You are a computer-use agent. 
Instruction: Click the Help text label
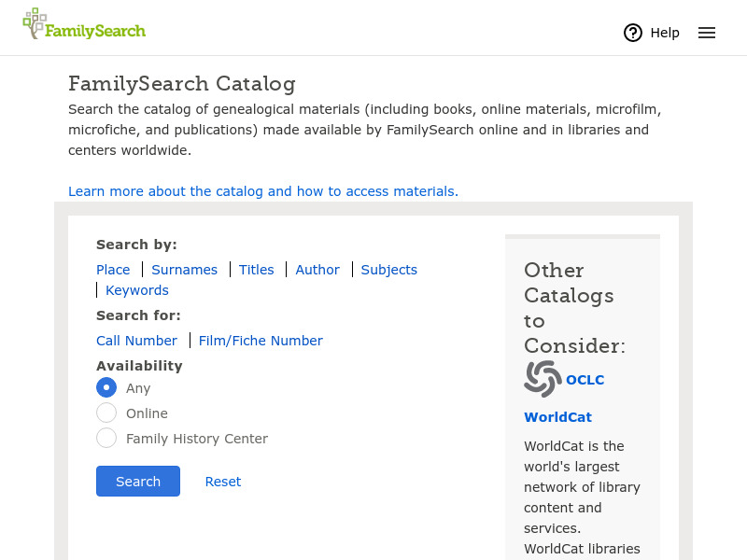click(665, 33)
